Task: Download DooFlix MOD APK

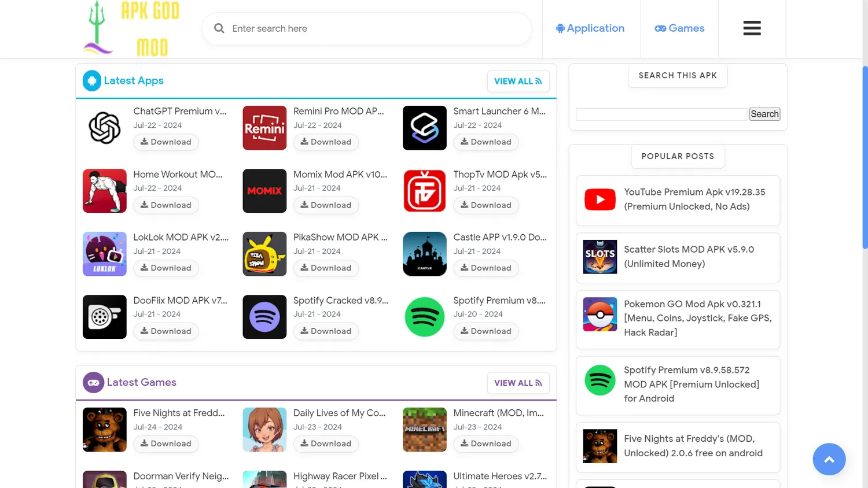Action: tap(166, 331)
